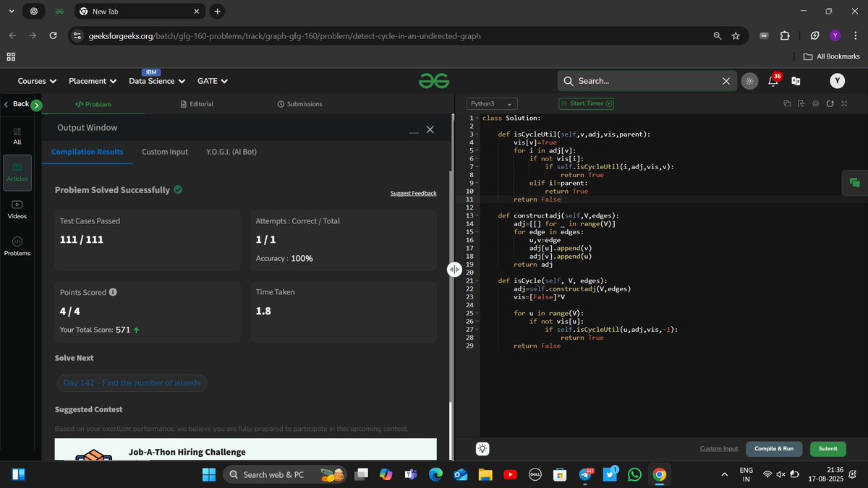Expand the Courses dropdown menu
Viewport: 868px width, 488px height.
[35, 81]
